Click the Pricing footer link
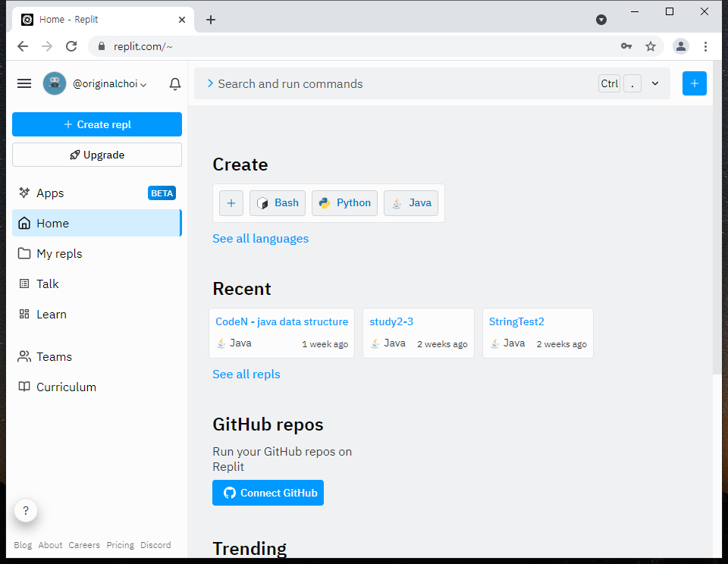The width and height of the screenshot is (728, 564). 121,545
